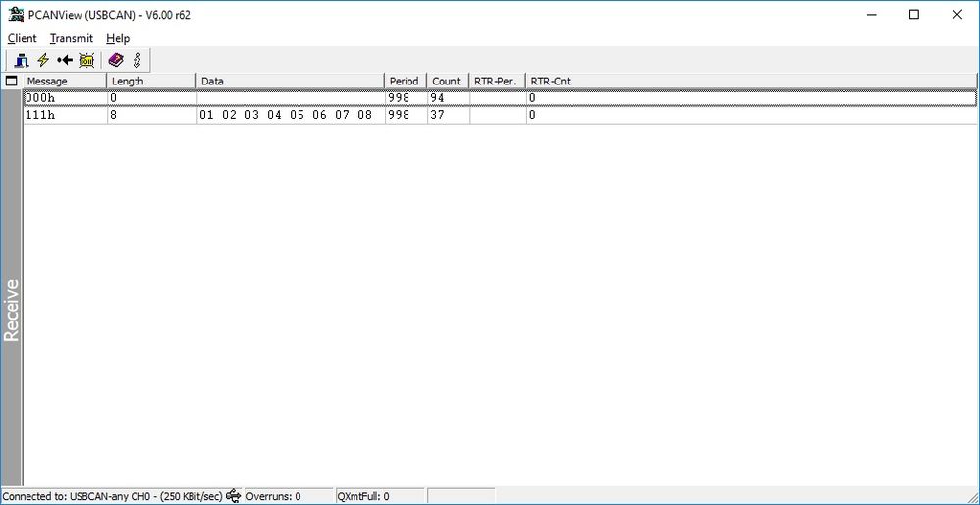Select the 111h message row
The height and width of the screenshot is (505, 980).
pos(500,116)
